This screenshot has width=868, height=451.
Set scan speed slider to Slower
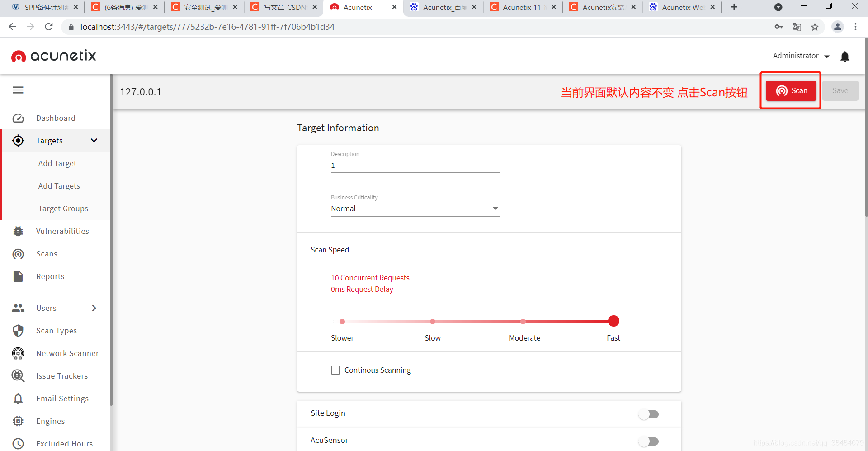[342, 322]
